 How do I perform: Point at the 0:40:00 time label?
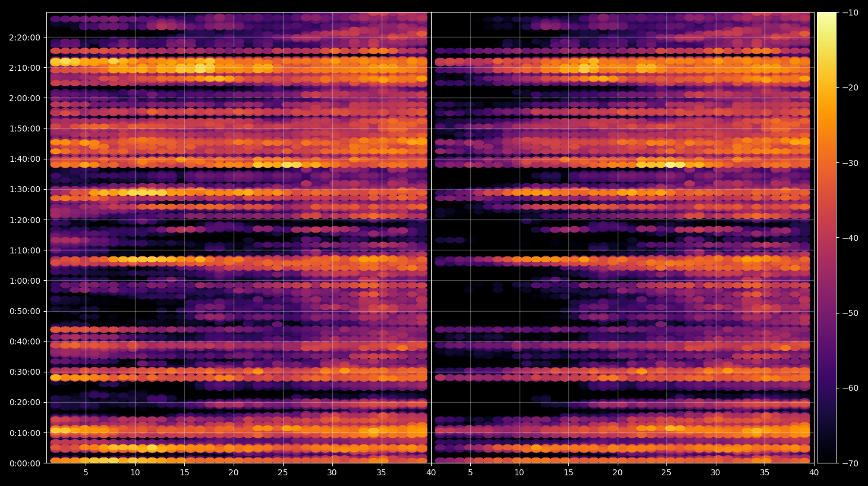[25, 341]
